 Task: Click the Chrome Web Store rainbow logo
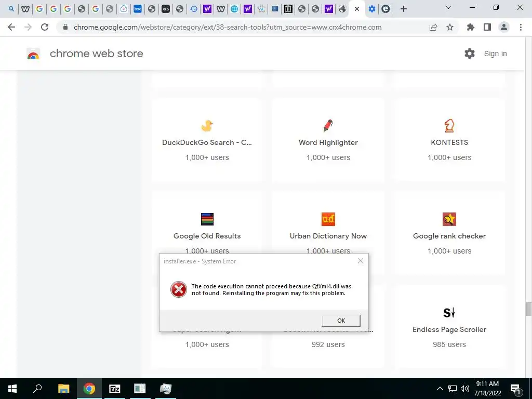coord(33,54)
